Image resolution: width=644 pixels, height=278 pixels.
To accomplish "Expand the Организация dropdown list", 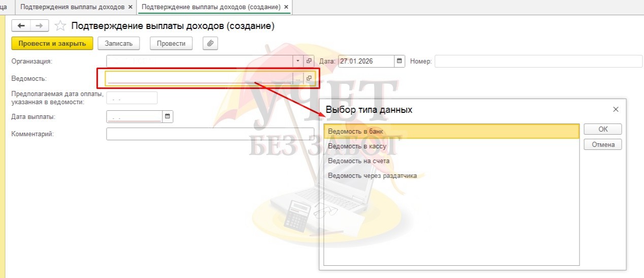I will click(298, 61).
